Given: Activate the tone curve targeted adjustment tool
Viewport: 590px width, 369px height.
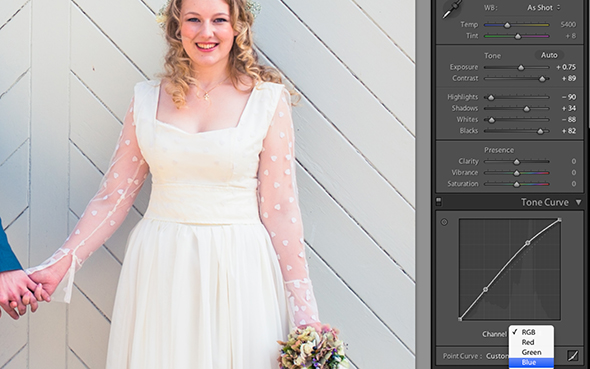Looking at the screenshot, I should [444, 222].
